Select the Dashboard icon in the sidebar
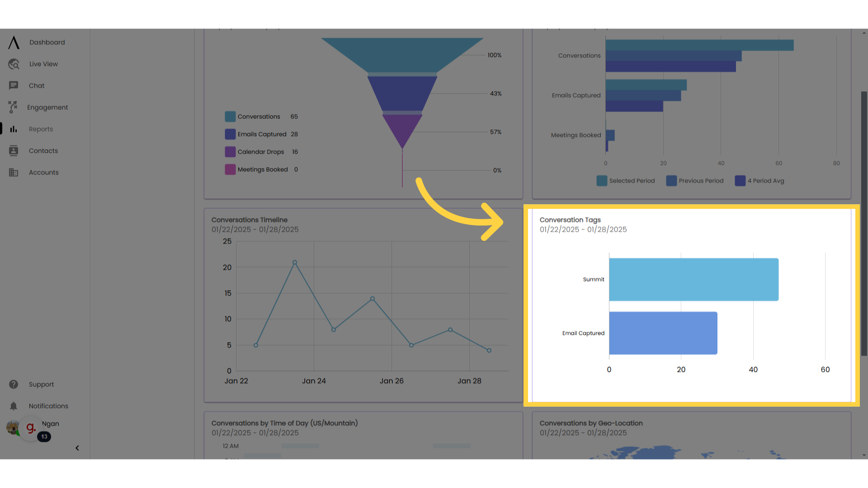Screen dimensions: 868x488 (x=14, y=42)
